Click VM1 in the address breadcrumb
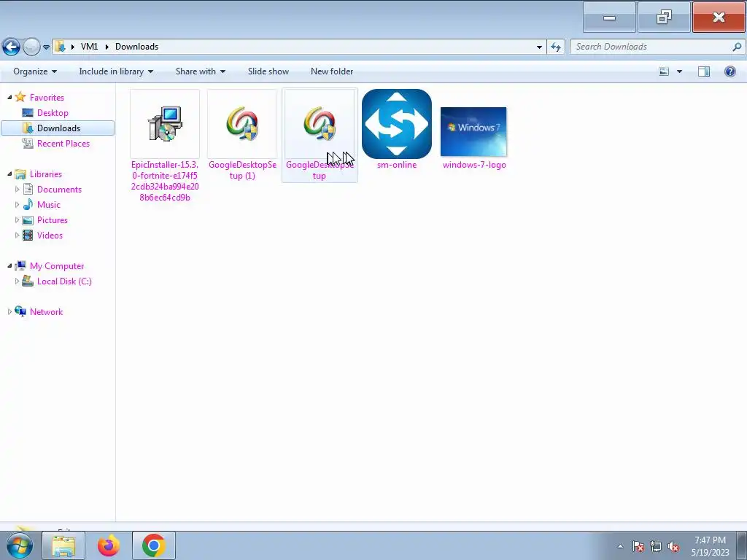 point(89,47)
